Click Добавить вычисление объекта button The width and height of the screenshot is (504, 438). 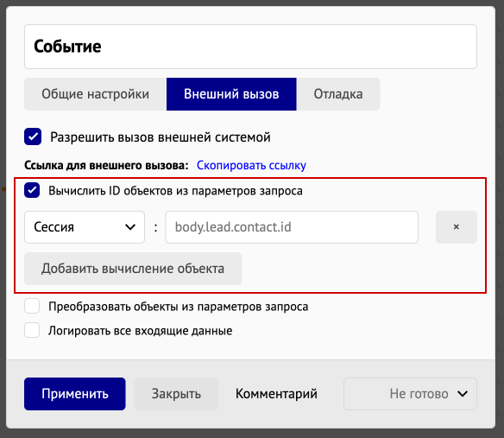coord(133,269)
